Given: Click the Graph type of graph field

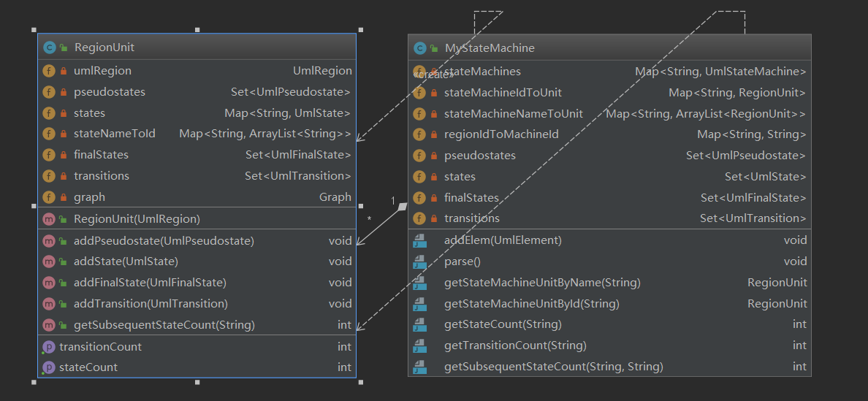Looking at the screenshot, I should (x=335, y=197).
